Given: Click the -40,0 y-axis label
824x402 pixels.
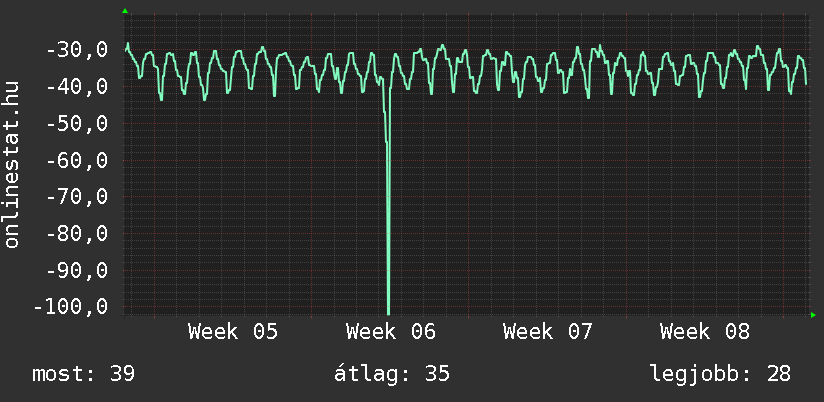Looking at the screenshot, I should [x=70, y=87].
